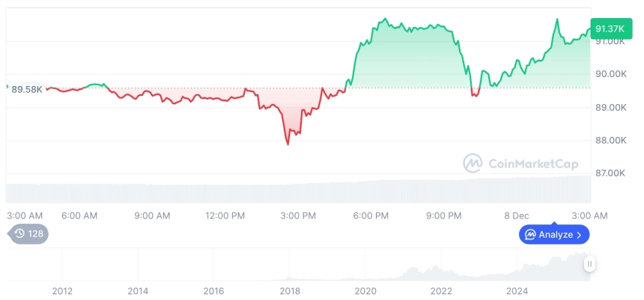Click the 9:00 PM time axis label
Screen dimensions: 644x300
pos(443,215)
